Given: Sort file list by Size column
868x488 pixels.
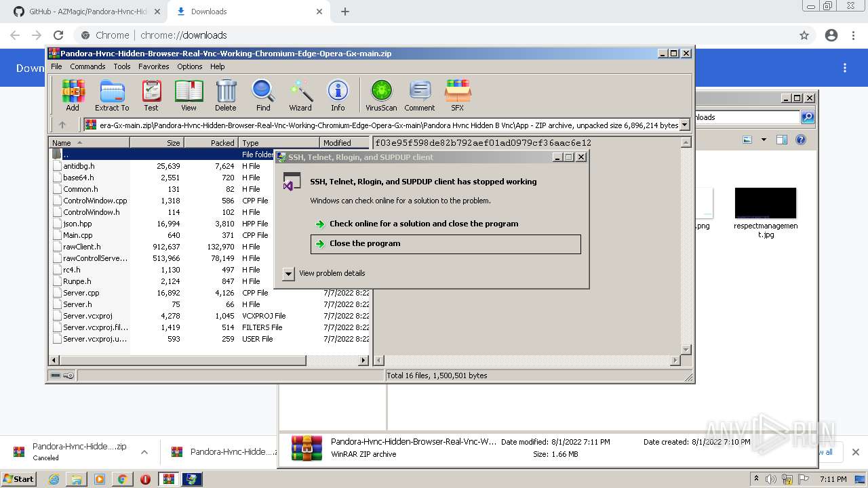Looking at the screenshot, I should [157, 142].
